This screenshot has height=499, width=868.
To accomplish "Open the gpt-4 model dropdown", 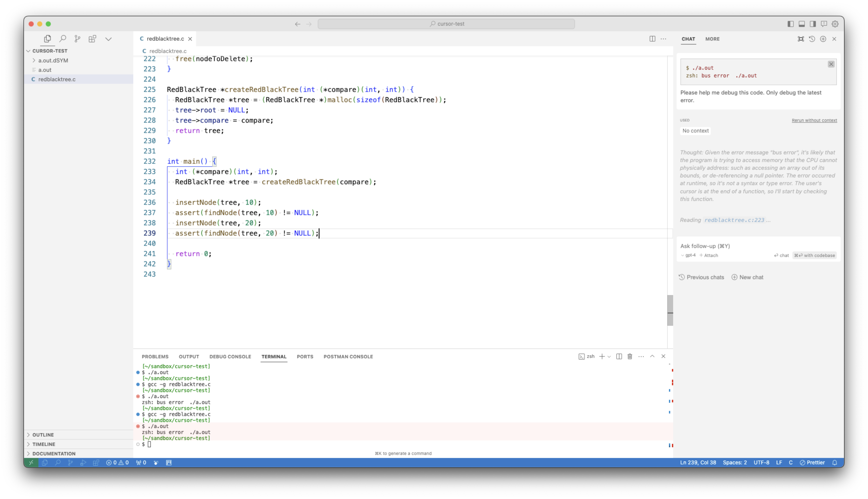I will (x=688, y=255).
